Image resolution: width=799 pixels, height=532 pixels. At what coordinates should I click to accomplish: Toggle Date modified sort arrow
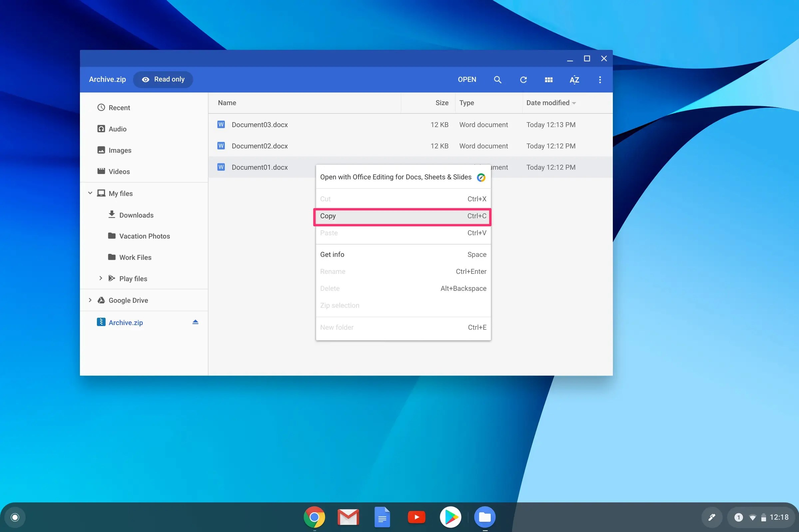tap(574, 103)
